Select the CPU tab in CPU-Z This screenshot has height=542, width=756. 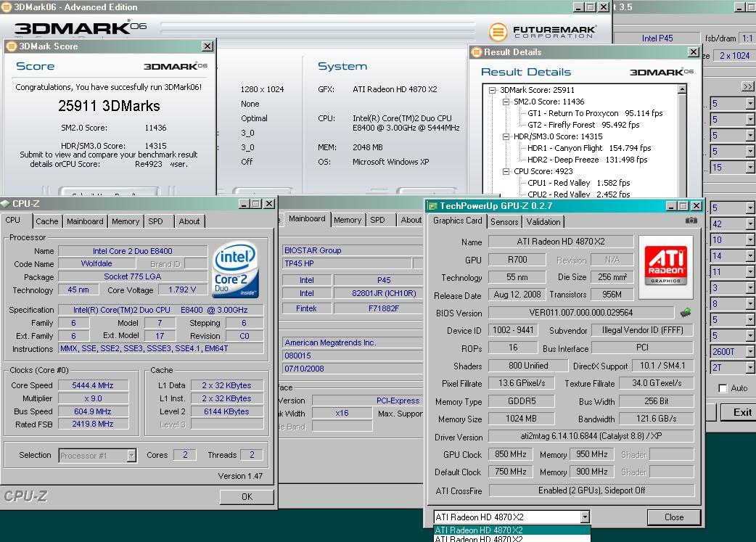click(13, 220)
